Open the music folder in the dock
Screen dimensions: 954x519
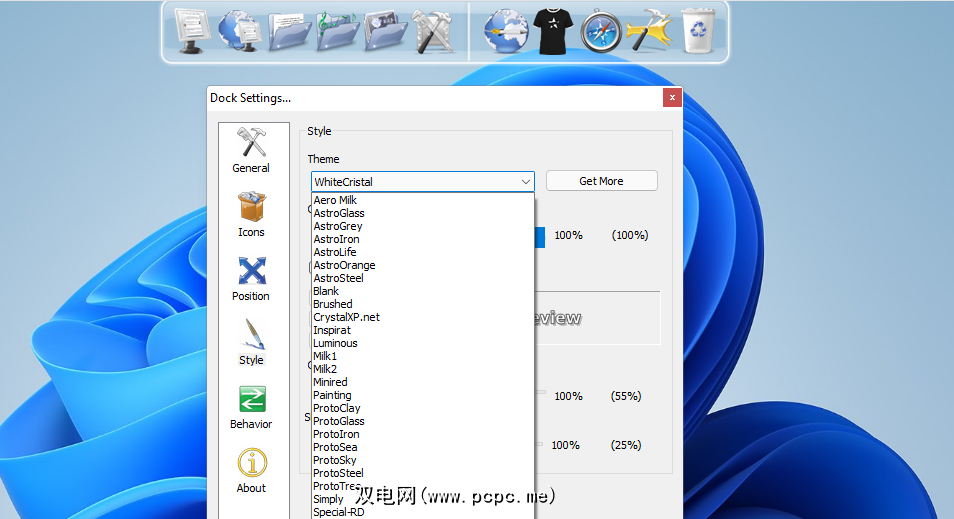pyautogui.click(x=338, y=31)
